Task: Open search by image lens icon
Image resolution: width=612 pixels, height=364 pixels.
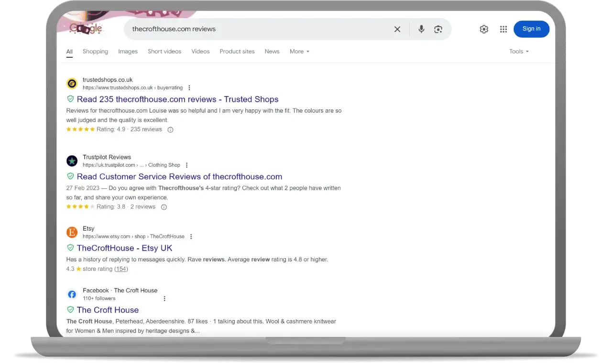Action: coord(438,29)
